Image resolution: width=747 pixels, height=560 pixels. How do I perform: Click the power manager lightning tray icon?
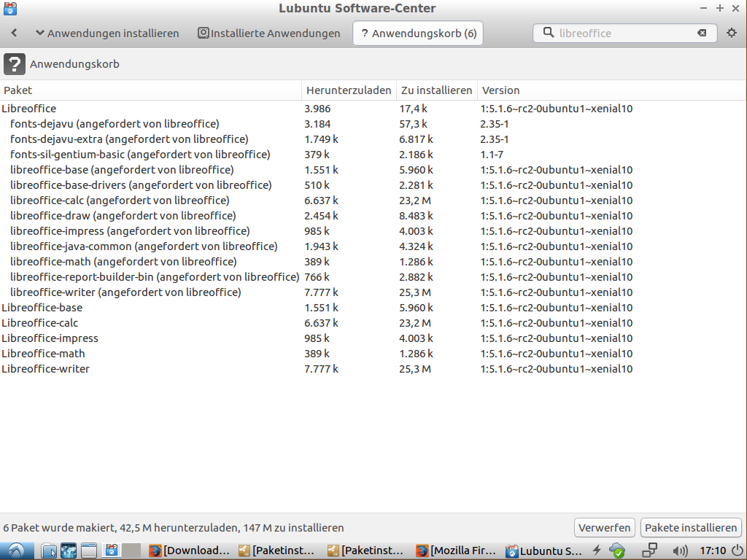point(597,551)
